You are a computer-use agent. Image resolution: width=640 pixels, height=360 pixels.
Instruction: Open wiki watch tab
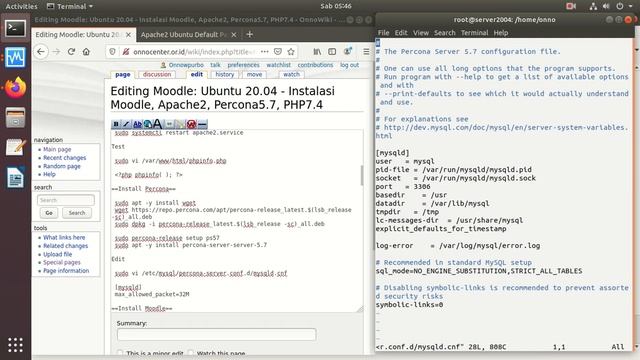pyautogui.click(x=291, y=74)
